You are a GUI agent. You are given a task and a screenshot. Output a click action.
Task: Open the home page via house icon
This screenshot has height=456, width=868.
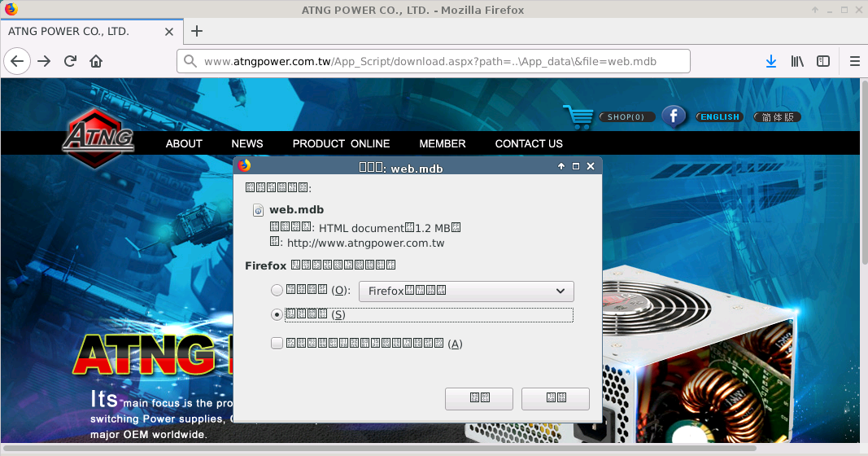click(x=96, y=61)
